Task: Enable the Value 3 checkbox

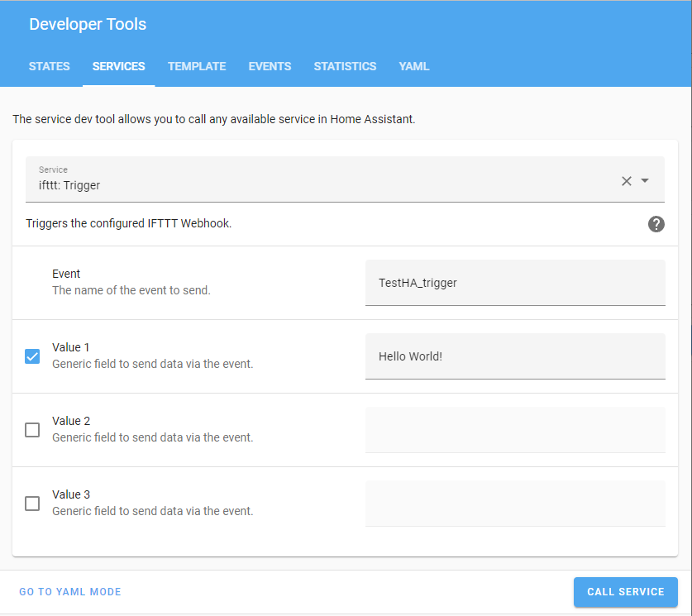Action: [32, 504]
